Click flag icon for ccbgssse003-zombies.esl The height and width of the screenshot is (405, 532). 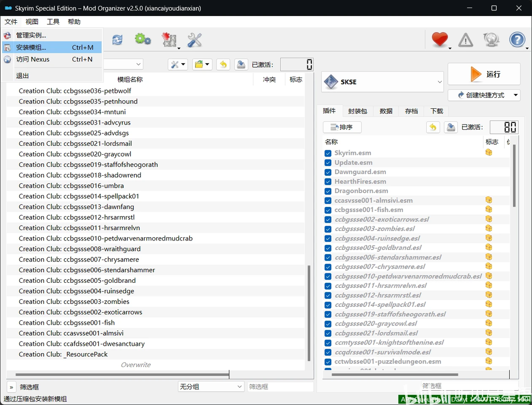point(489,228)
